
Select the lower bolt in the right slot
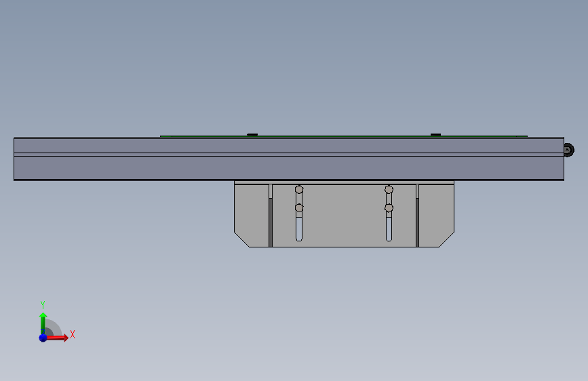389,207
